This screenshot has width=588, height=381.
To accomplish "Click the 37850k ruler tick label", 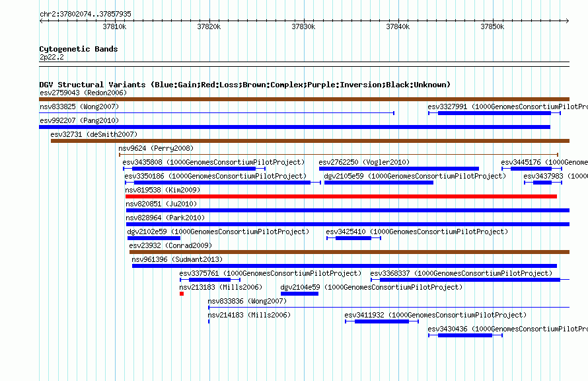I will point(492,26).
